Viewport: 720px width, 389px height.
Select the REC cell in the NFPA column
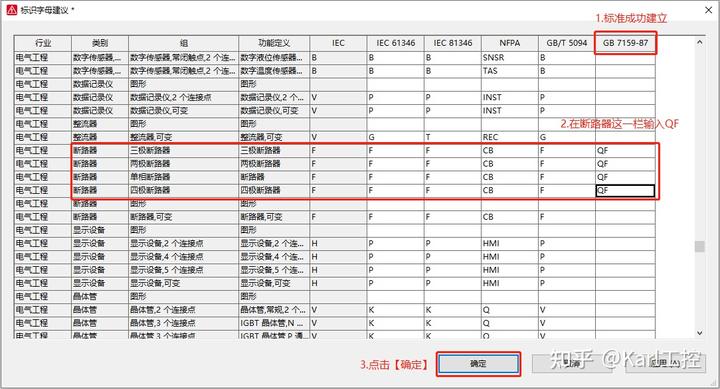[510, 137]
